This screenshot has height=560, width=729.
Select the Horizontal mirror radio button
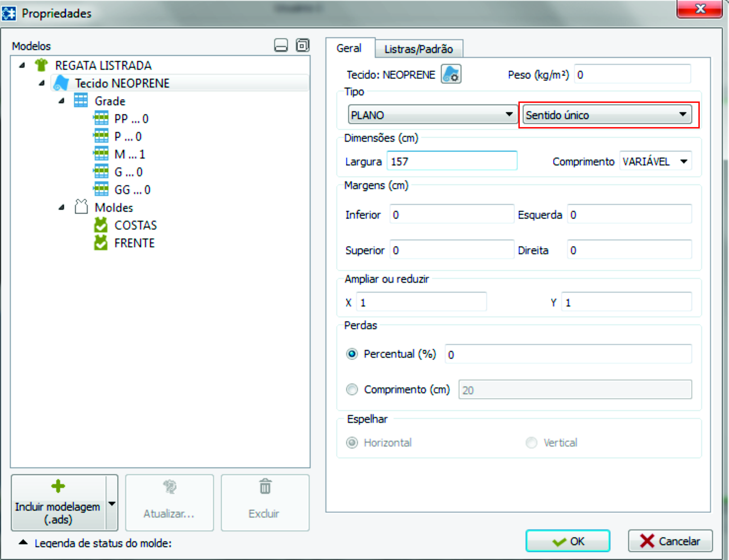352,443
